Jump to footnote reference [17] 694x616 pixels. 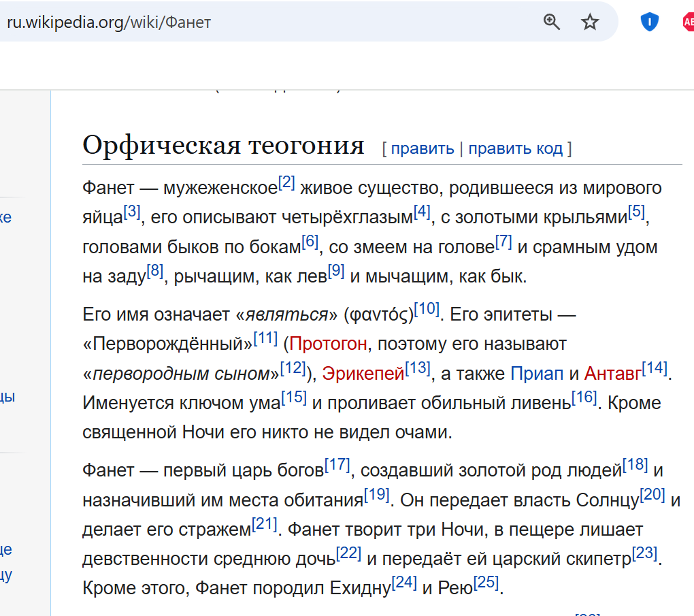pyautogui.click(x=337, y=464)
